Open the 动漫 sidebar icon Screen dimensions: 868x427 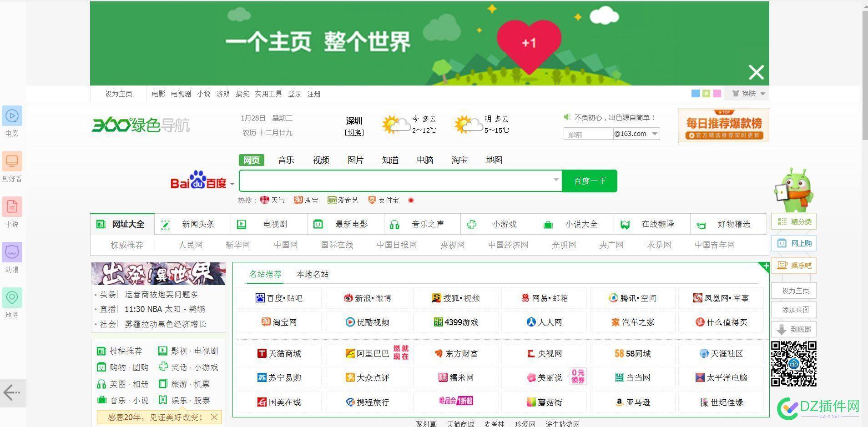click(12, 253)
